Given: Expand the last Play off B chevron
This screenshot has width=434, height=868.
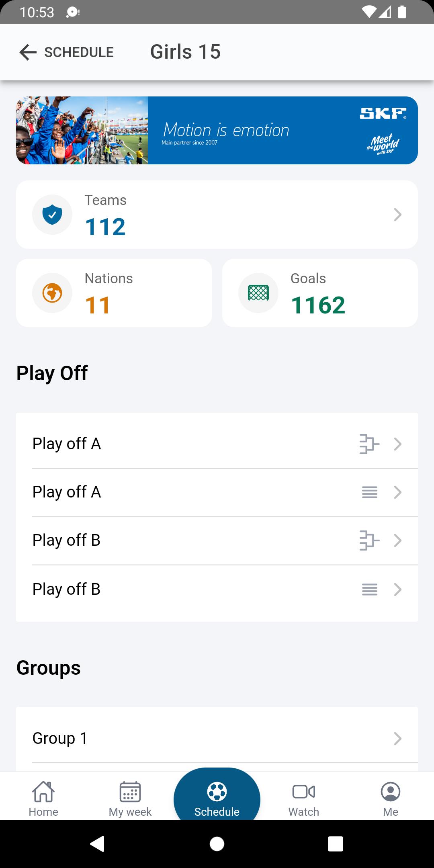Looking at the screenshot, I should point(397,590).
